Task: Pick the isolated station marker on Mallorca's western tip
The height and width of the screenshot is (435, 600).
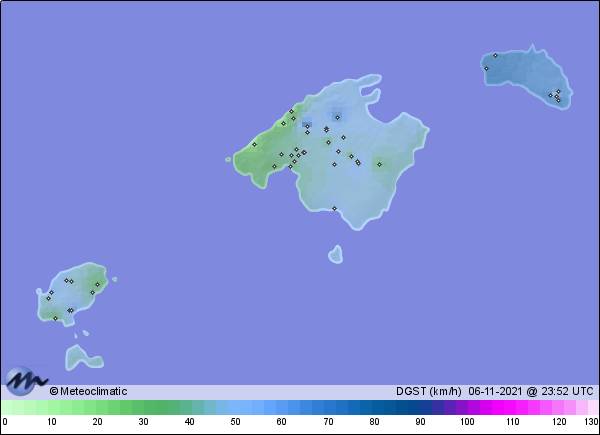Action: pyautogui.click(x=254, y=145)
